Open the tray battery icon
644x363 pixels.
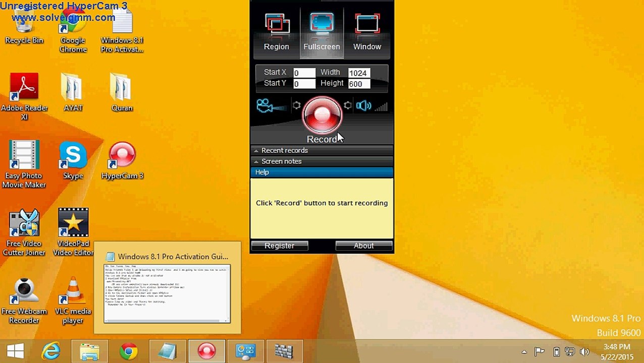coord(556,352)
